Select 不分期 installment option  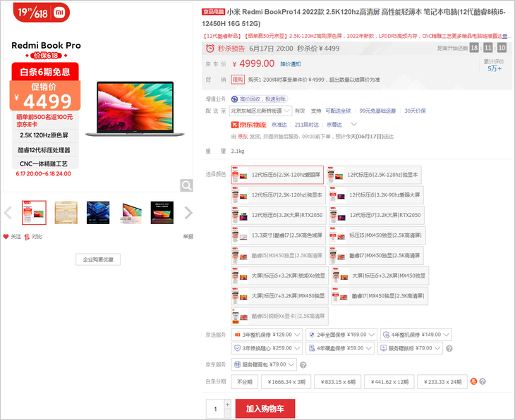click(x=245, y=382)
